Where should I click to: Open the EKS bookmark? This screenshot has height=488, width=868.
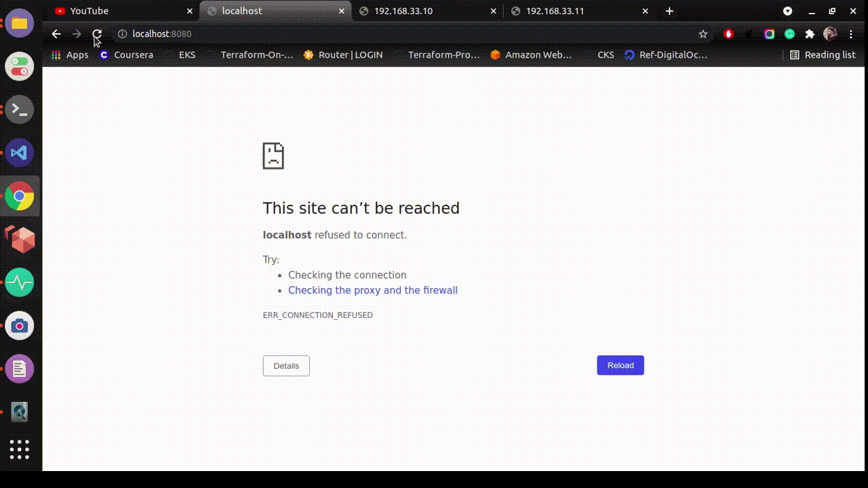coord(180,55)
